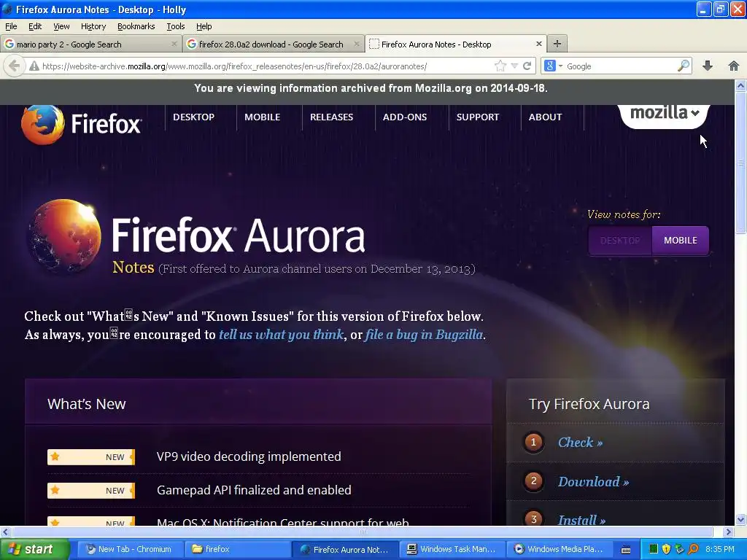Viewport: 747px width, 560px height.
Task: Open the Bookmarks menu
Action: [136, 26]
